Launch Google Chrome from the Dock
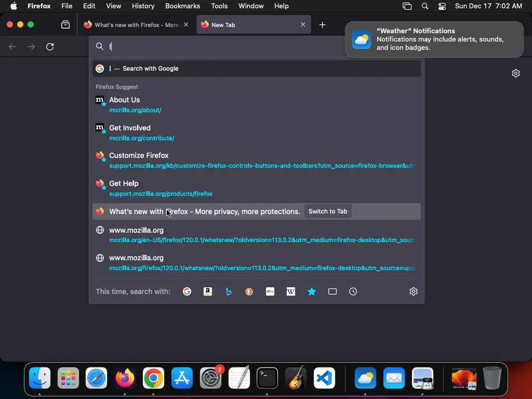Viewport: 532px width, 399px height. (153, 378)
